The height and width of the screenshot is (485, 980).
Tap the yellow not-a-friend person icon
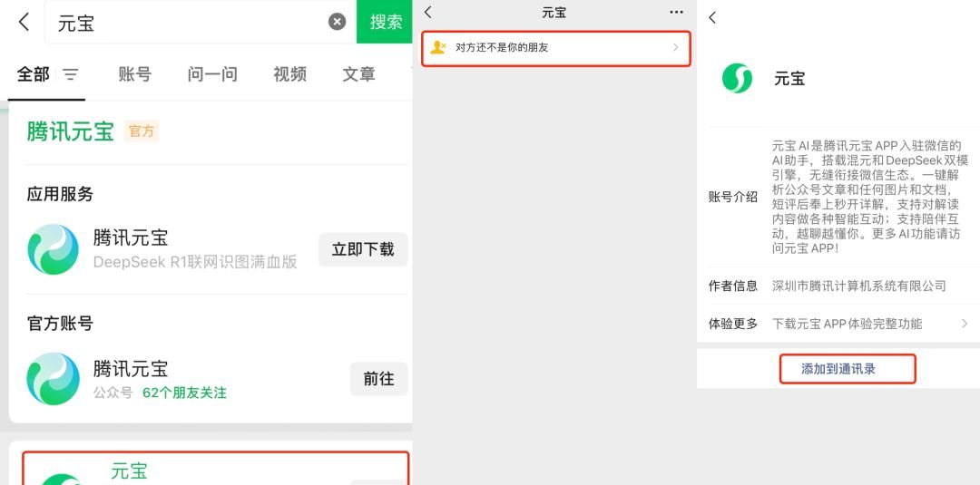pos(439,47)
